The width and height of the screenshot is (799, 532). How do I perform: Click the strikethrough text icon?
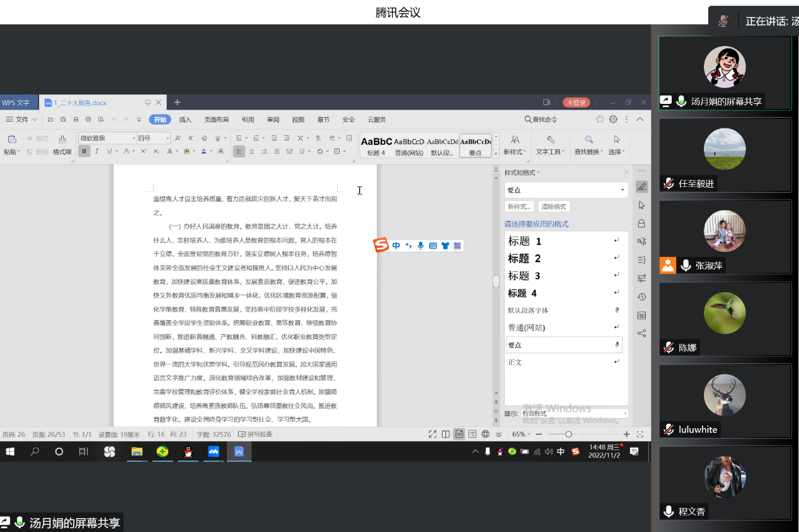tap(127, 151)
